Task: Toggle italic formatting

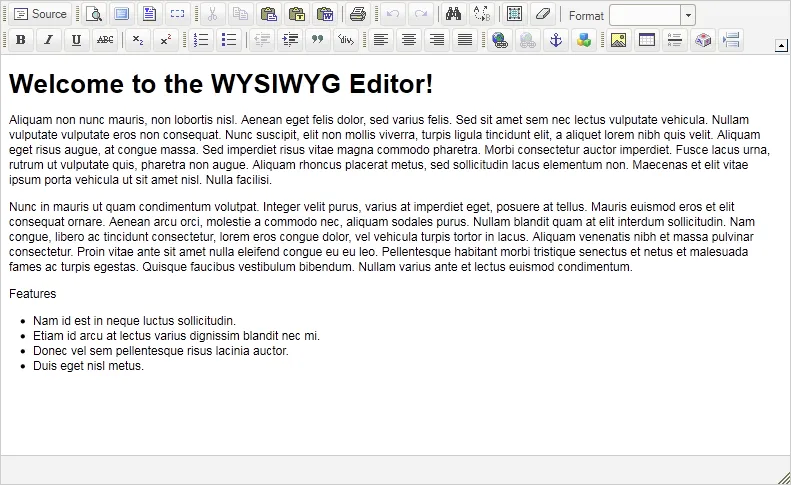Action: pyautogui.click(x=48, y=40)
